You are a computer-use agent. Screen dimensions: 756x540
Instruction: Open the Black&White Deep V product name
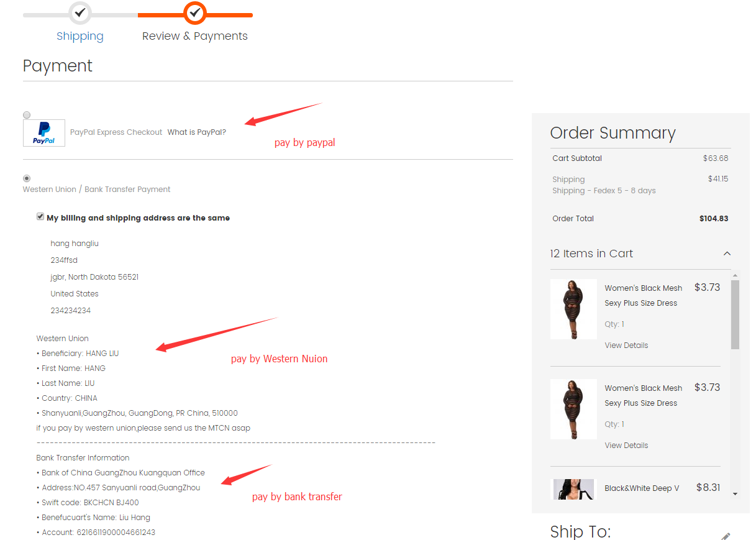642,488
